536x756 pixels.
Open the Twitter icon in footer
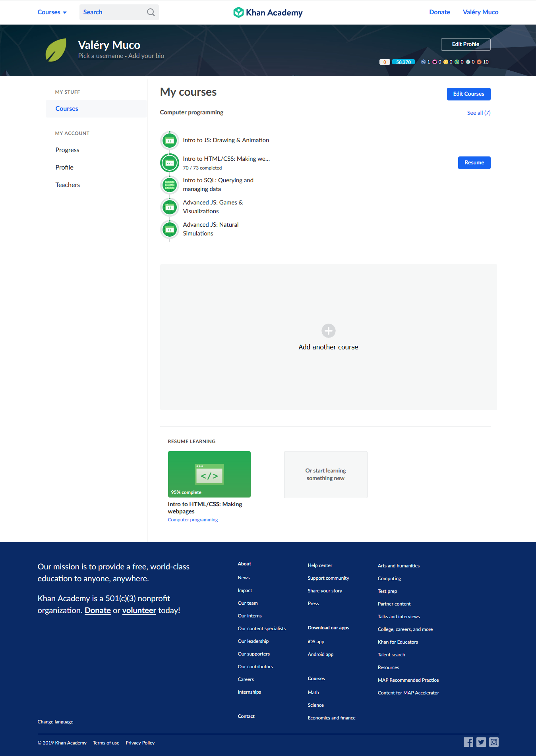point(481,742)
